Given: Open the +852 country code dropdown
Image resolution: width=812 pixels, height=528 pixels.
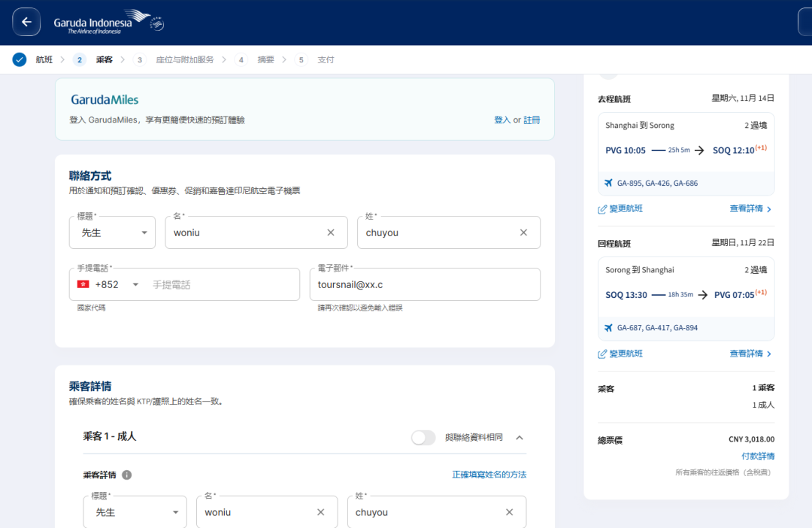Looking at the screenshot, I should (135, 284).
